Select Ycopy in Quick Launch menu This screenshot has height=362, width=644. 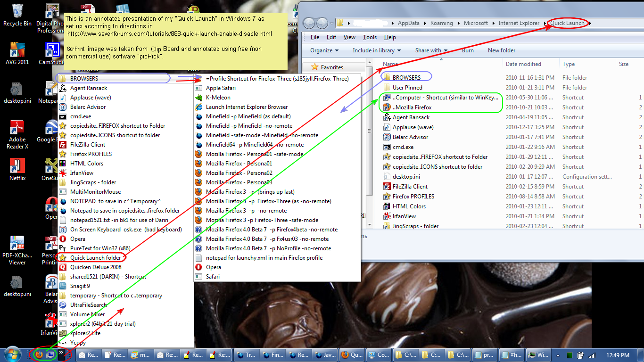78,343
